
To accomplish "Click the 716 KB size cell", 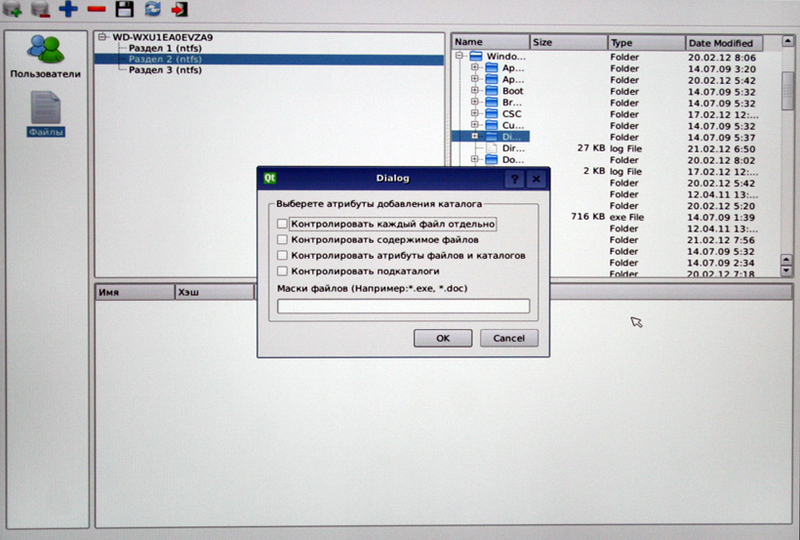I will 588,216.
